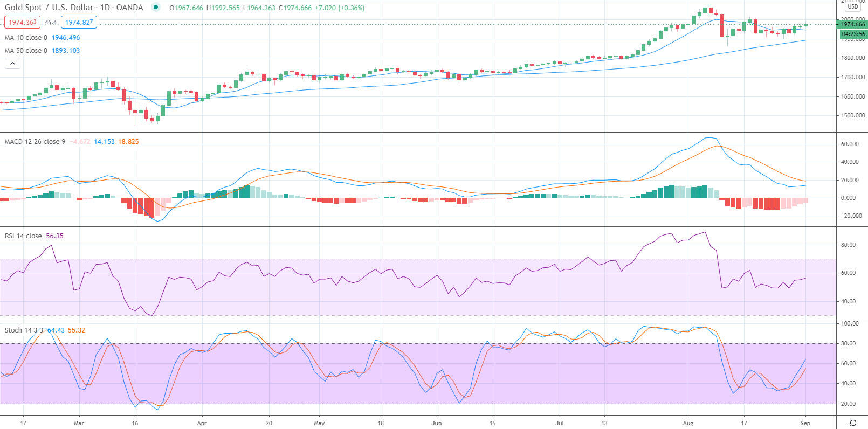Click the May label on time axis
Viewport: 868px width, 429px height.
pos(319,423)
